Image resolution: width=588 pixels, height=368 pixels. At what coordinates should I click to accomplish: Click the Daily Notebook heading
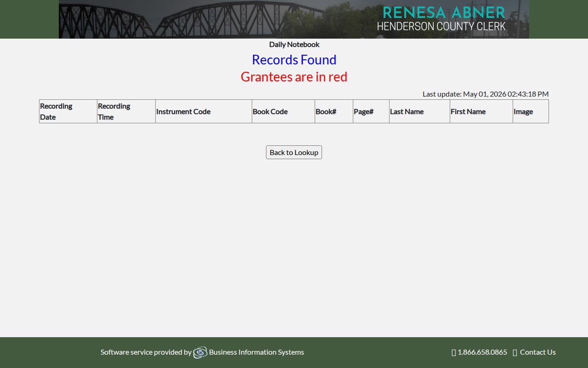(x=294, y=45)
